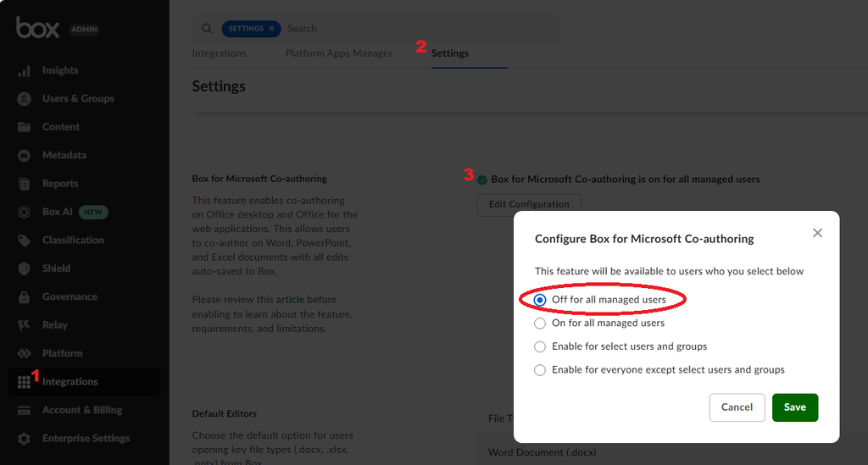The width and height of the screenshot is (868, 465).
Task: Open the Shield section icon
Action: click(25, 268)
